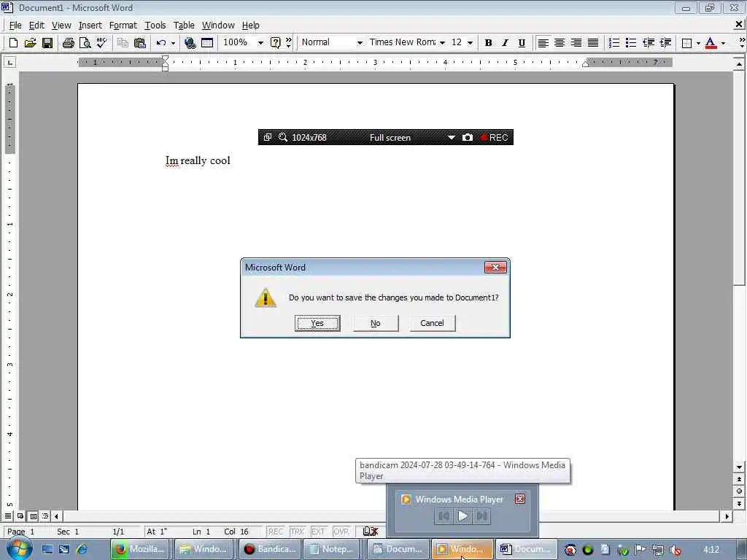Insert a hyperlink with the globe icon
This screenshot has height=560, width=747.
click(x=190, y=43)
